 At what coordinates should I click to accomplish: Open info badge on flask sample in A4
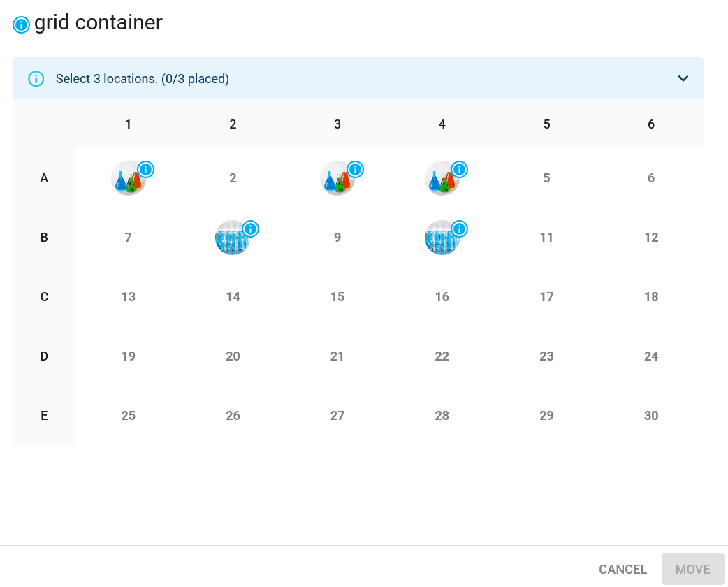point(460,170)
